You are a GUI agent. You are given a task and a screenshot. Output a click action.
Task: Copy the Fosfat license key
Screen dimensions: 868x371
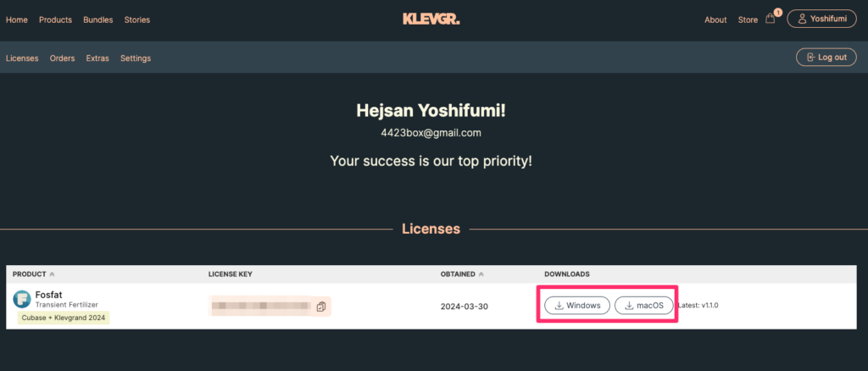(x=321, y=307)
